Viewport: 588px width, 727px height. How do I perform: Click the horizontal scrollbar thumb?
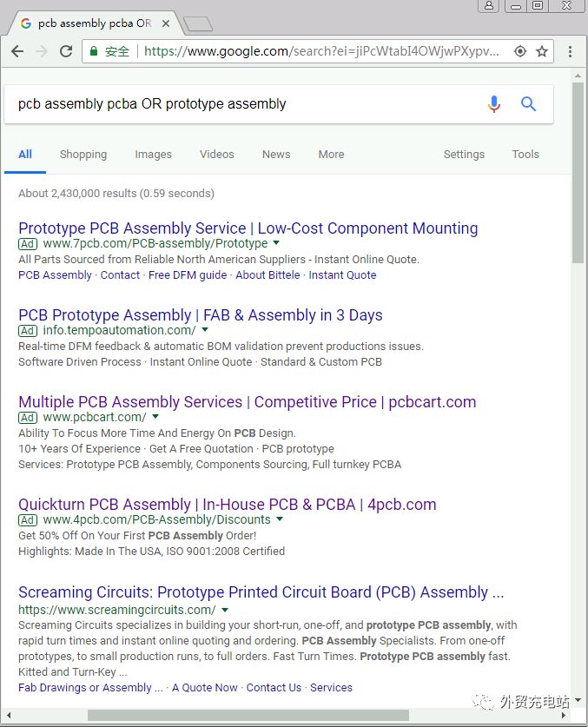point(248,715)
